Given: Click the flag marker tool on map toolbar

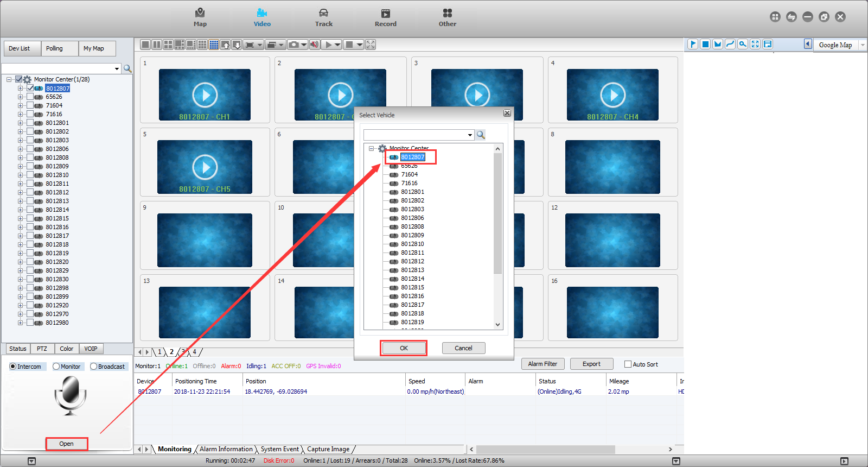Looking at the screenshot, I should point(693,44).
